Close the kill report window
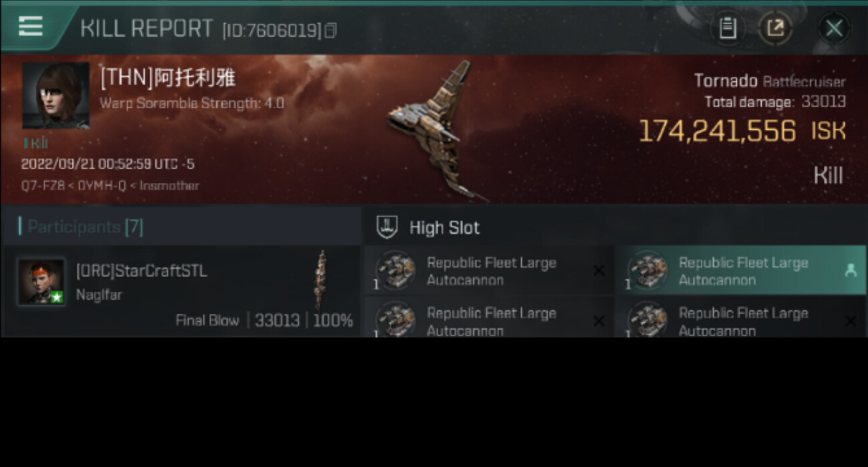Viewport: 868px width, 467px height. pos(833,28)
